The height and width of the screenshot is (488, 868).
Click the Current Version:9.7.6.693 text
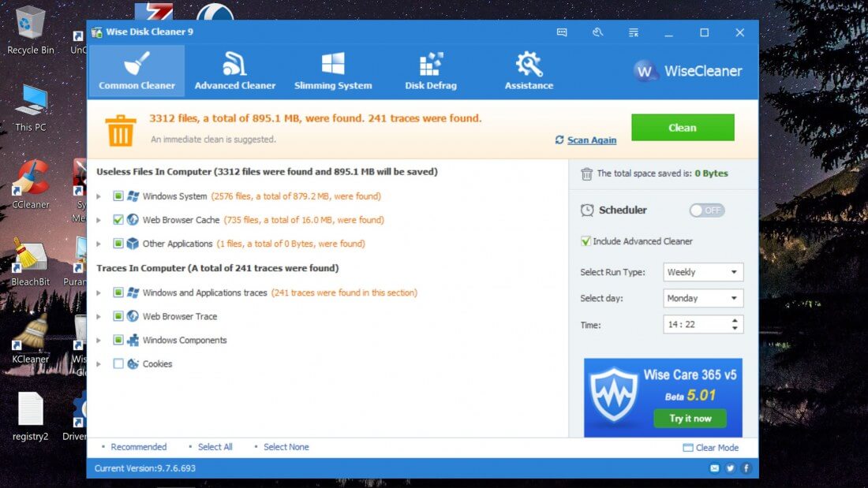145,468
